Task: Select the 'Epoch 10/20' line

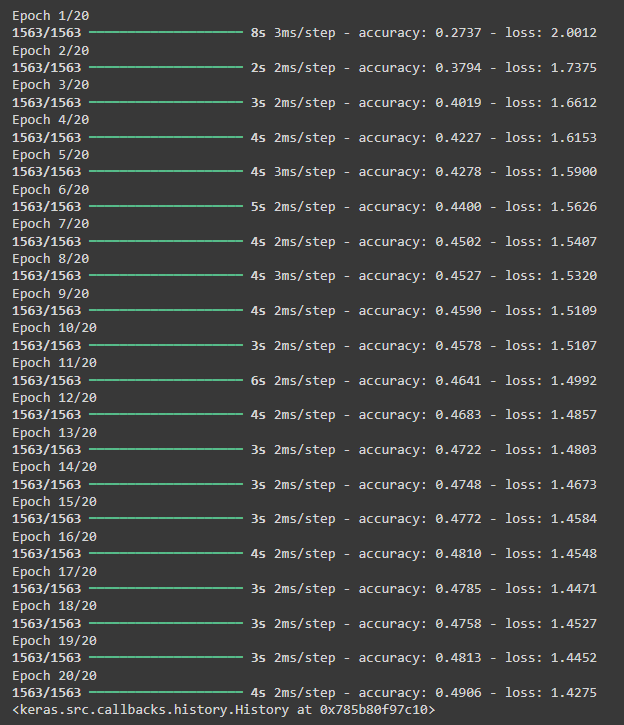Action: (x=54, y=328)
